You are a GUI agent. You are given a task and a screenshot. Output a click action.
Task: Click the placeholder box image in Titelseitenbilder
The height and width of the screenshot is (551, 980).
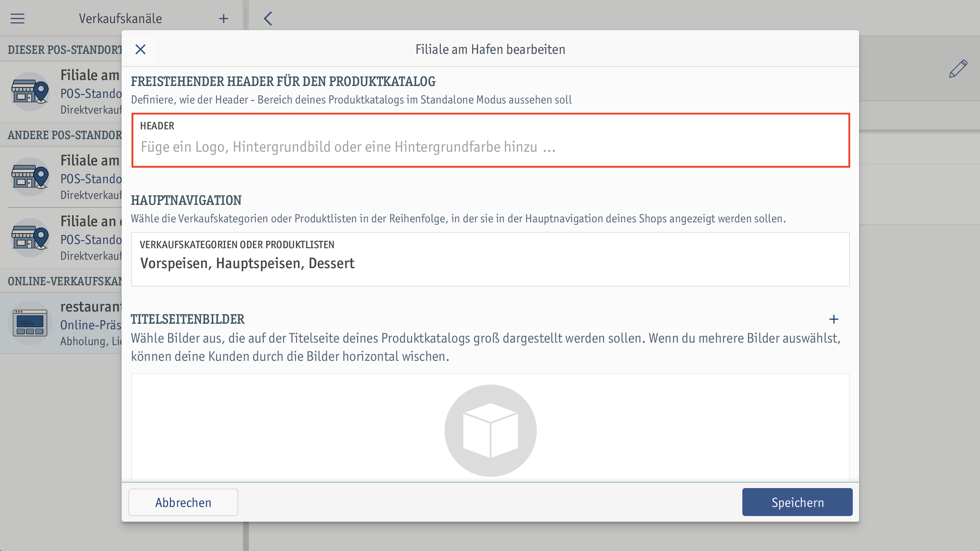pos(490,430)
